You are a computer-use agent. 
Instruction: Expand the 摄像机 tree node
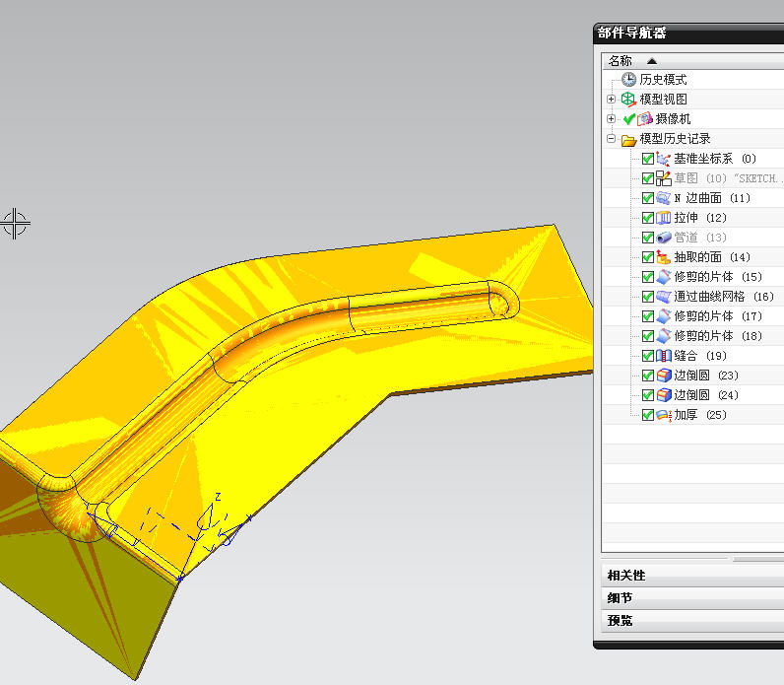(611, 118)
